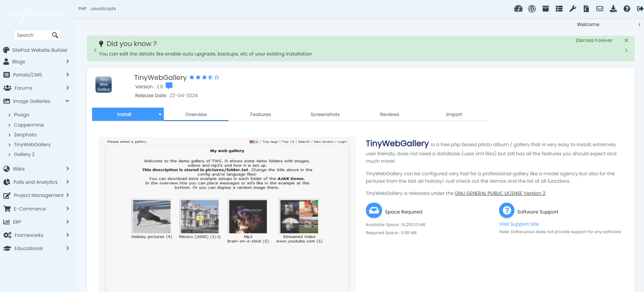Click the Space Required drive icon
Image resolution: width=644 pixels, height=292 pixels.
coord(374,210)
